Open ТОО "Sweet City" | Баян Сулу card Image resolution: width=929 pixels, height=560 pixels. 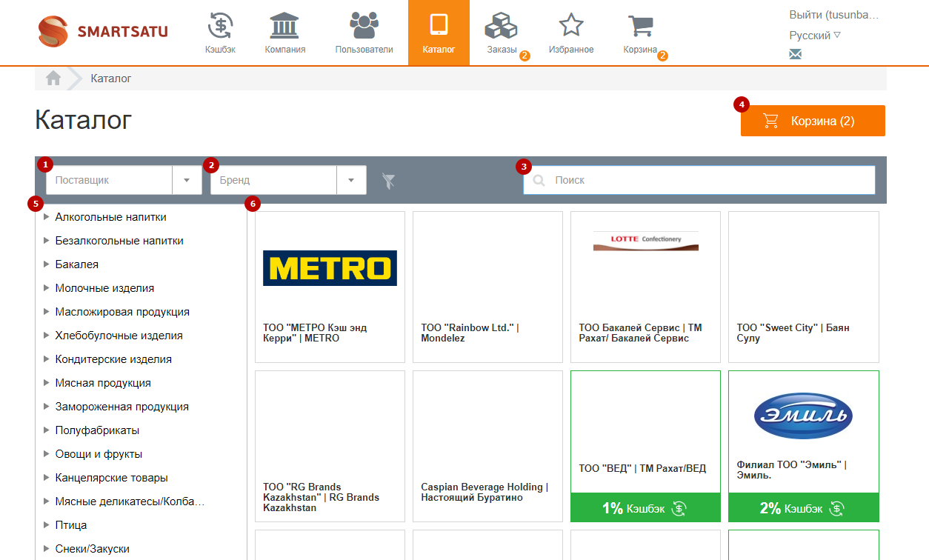(804, 287)
